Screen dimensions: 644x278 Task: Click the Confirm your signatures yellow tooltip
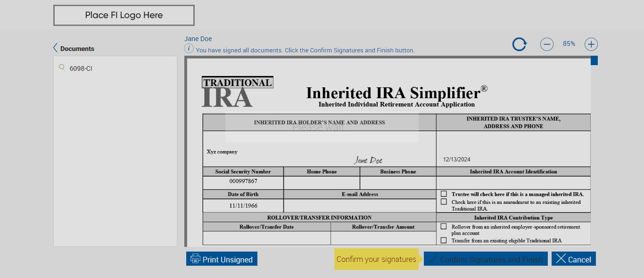point(376,259)
